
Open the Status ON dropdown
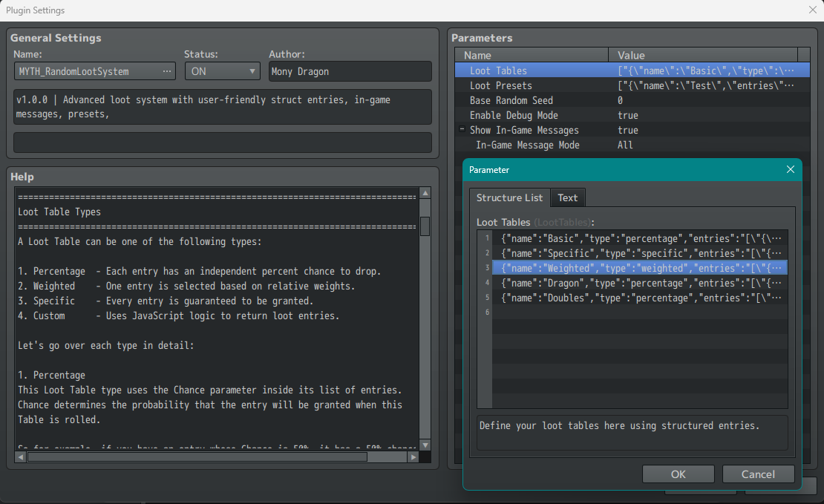coord(222,71)
